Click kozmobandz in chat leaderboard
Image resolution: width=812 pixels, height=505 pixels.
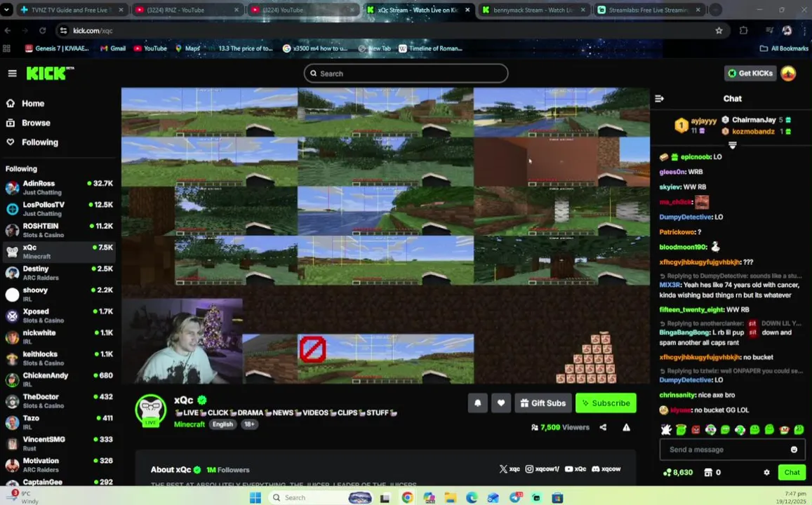pyautogui.click(x=757, y=131)
